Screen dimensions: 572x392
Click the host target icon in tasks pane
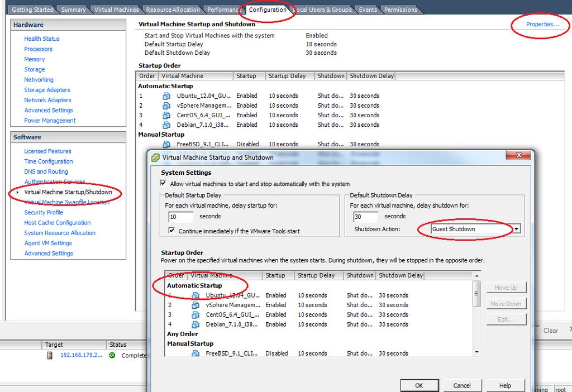[x=50, y=355]
